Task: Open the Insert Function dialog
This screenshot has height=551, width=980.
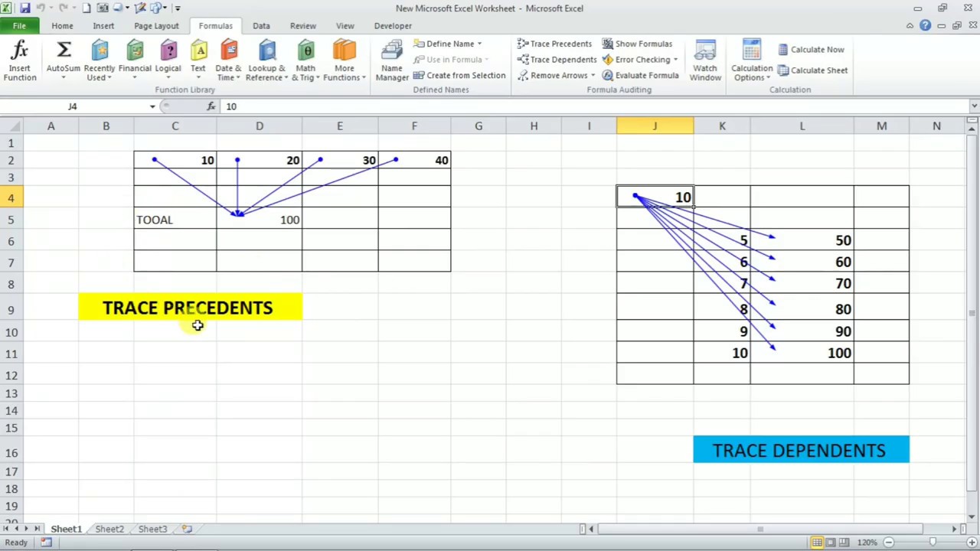Action: click(20, 61)
